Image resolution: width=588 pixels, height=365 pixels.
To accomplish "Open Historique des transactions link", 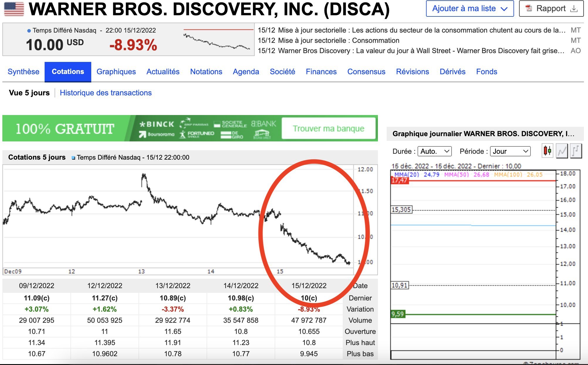I will tap(106, 93).
